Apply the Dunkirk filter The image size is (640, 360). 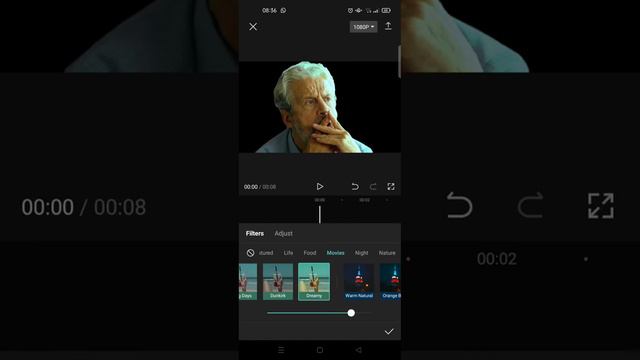pos(278,282)
